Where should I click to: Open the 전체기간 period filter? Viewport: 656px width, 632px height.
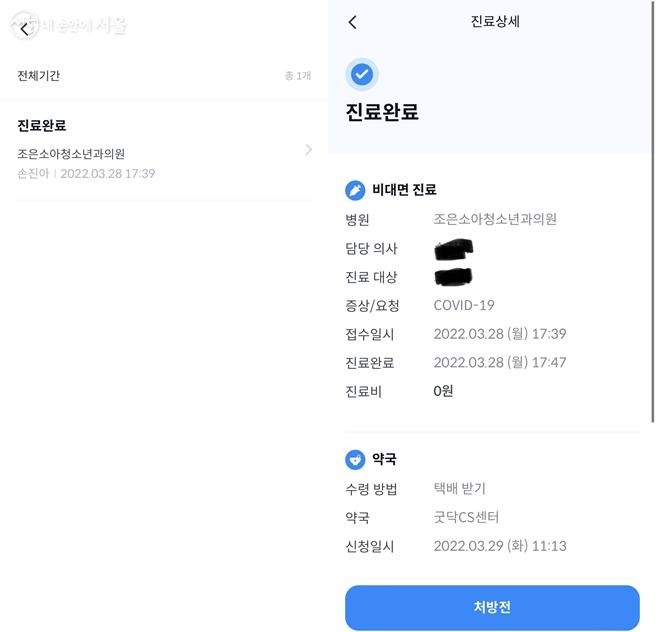pos(39,75)
